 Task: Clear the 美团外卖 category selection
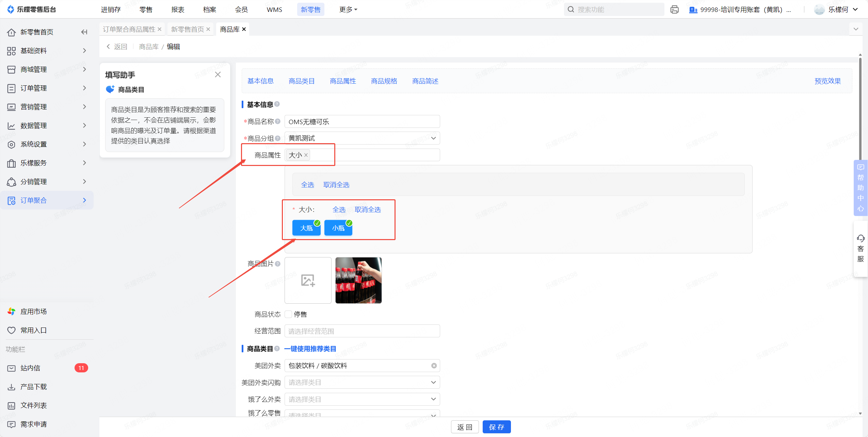434,366
